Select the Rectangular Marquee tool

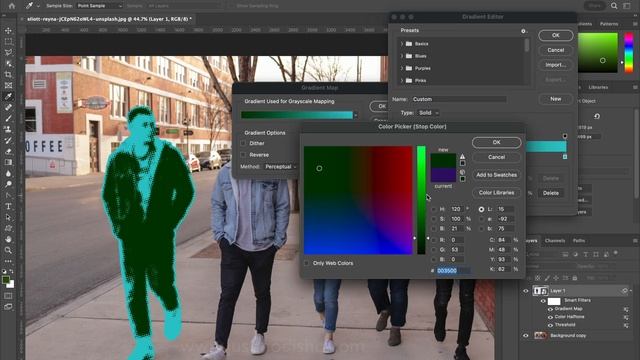click(x=8, y=42)
